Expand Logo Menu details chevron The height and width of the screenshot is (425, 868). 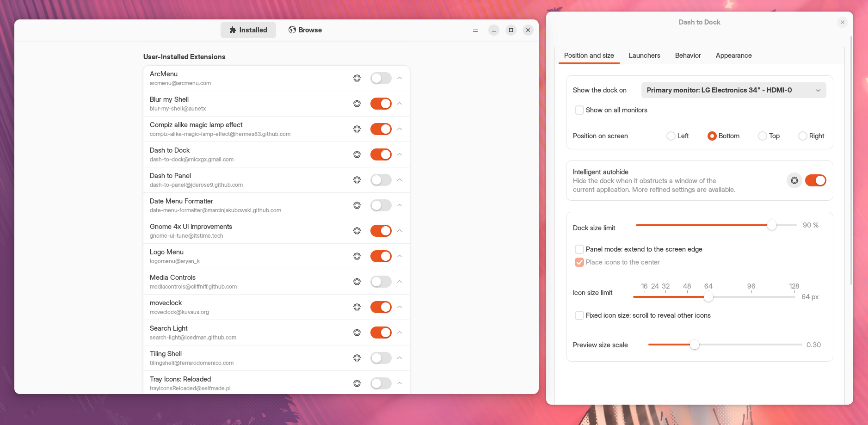(400, 256)
